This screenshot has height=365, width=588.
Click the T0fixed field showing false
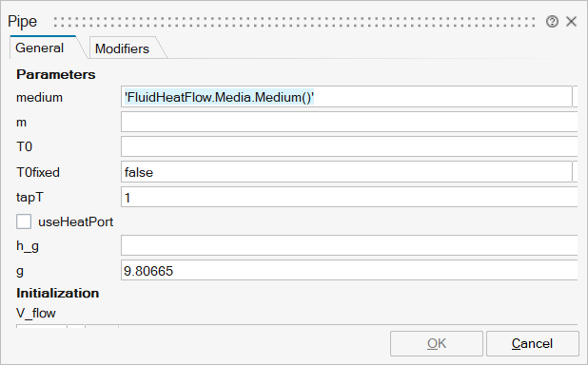346,172
